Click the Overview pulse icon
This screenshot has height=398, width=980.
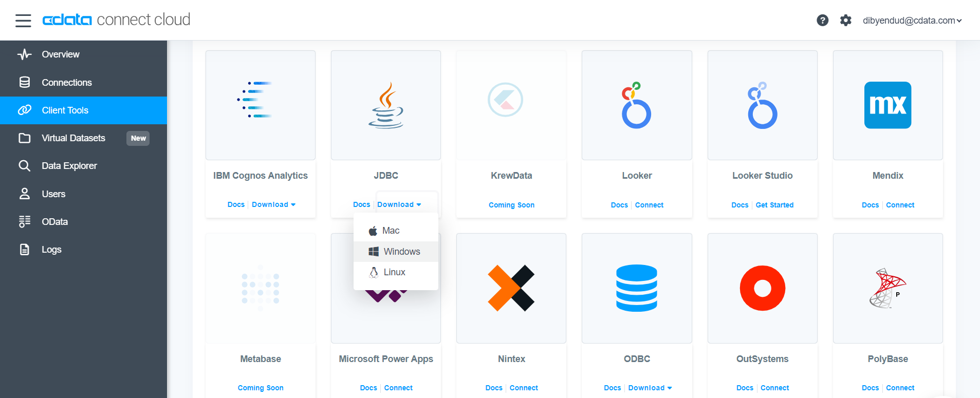tap(25, 54)
